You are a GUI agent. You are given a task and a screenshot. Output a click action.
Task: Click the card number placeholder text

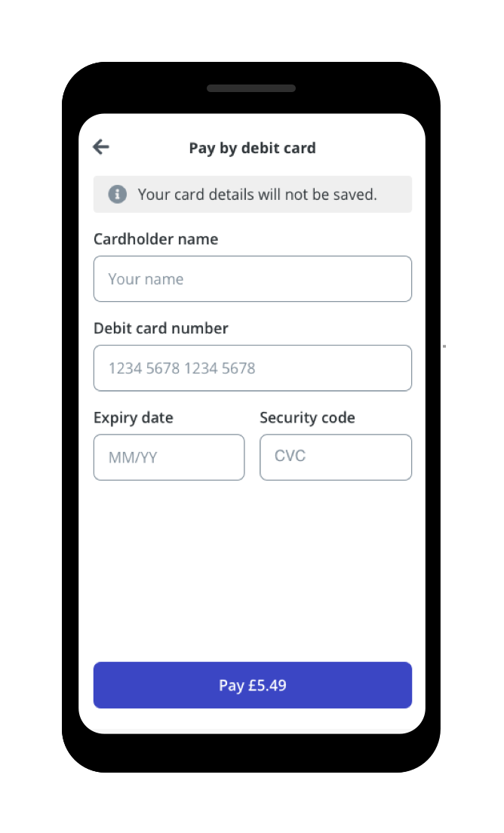[x=181, y=367]
